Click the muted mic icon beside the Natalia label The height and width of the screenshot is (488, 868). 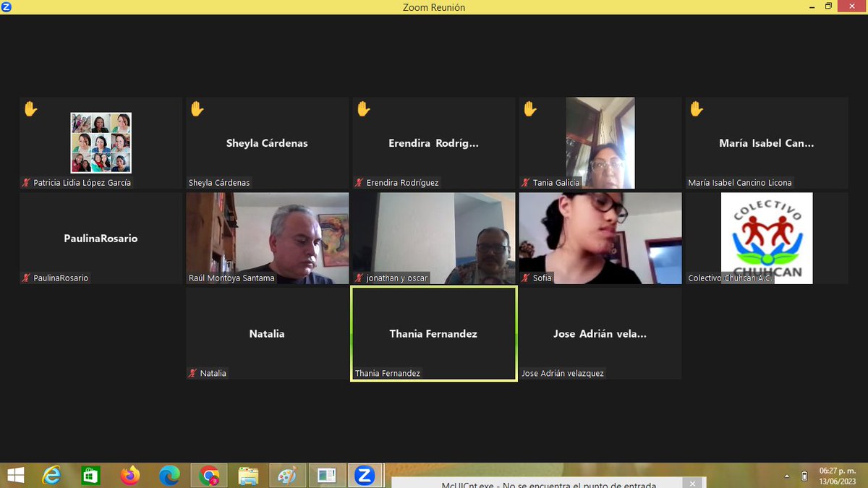(x=193, y=373)
